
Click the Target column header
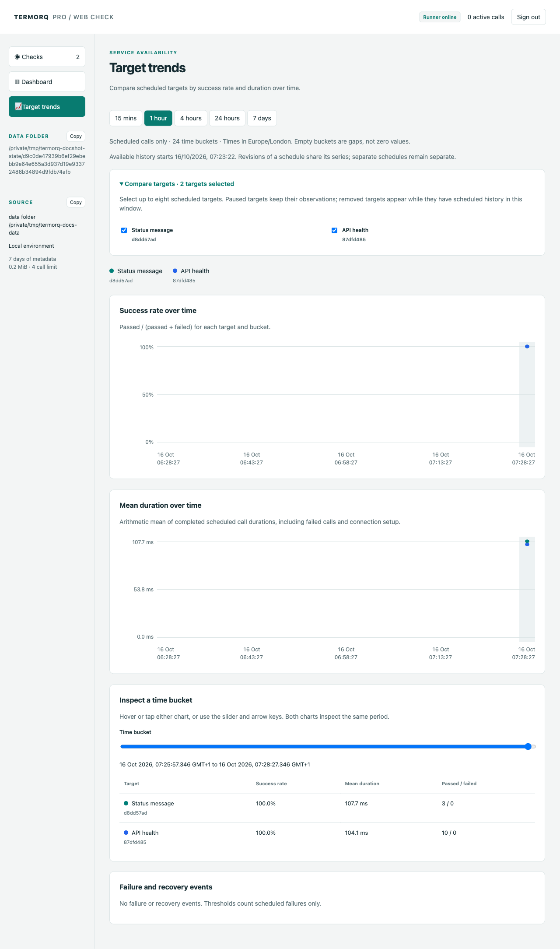(x=131, y=784)
